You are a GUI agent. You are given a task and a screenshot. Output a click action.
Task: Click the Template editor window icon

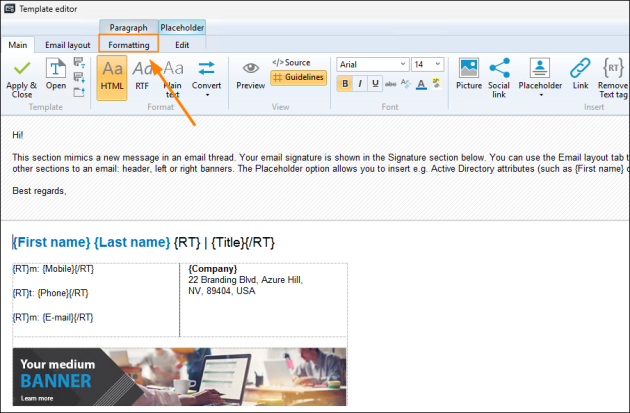tap(10, 8)
